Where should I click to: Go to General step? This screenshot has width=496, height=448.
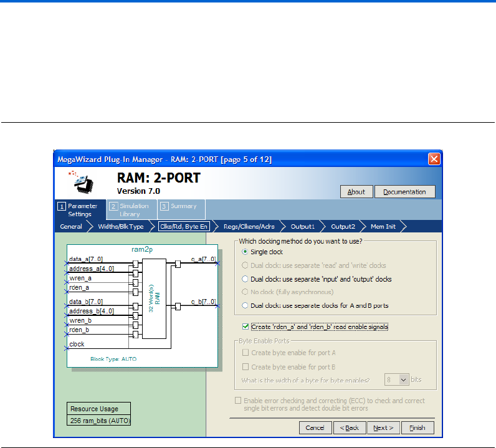(71, 227)
